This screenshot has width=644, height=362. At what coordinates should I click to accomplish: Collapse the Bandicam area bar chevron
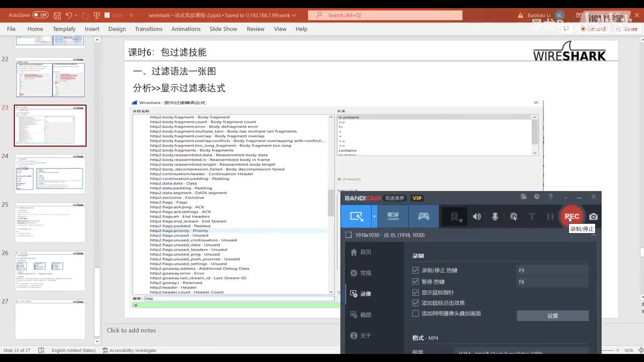coord(594,235)
